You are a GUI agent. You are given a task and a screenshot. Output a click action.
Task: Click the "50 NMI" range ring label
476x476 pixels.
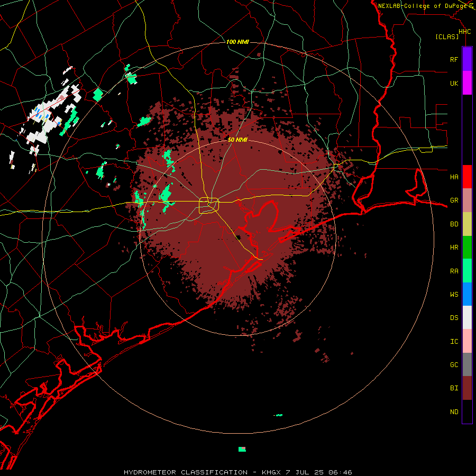point(237,140)
